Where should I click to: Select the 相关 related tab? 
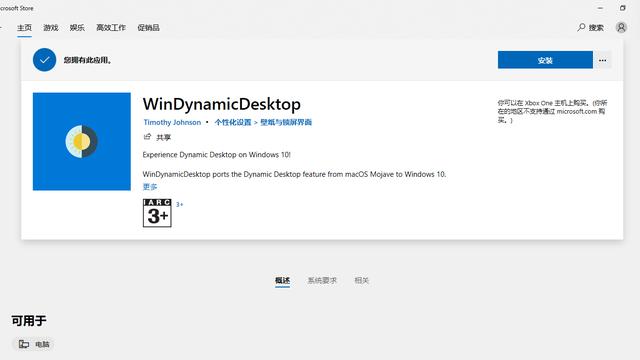coord(362,280)
